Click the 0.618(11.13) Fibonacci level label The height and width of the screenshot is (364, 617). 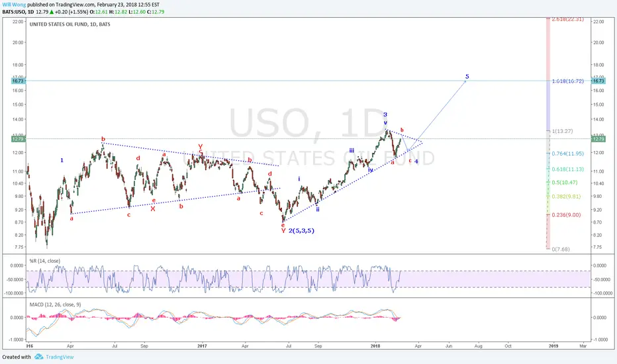pos(568,169)
